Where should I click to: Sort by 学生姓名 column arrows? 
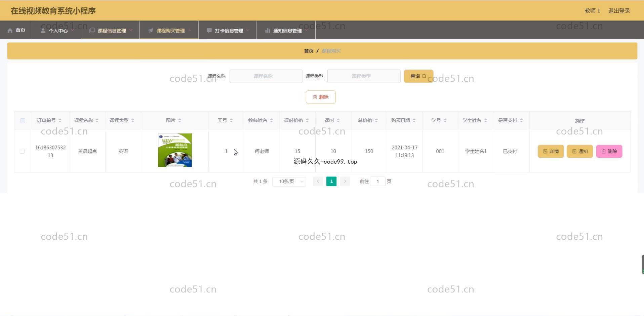pyautogui.click(x=485, y=120)
